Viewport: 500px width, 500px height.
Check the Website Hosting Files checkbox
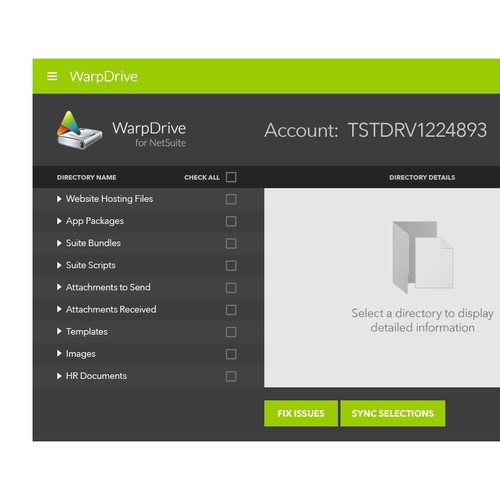pyautogui.click(x=231, y=199)
